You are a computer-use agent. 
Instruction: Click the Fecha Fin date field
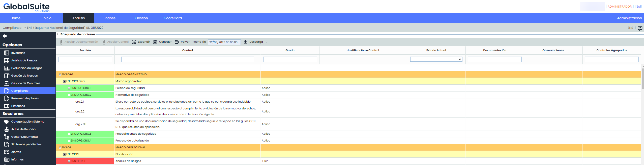coord(224,42)
